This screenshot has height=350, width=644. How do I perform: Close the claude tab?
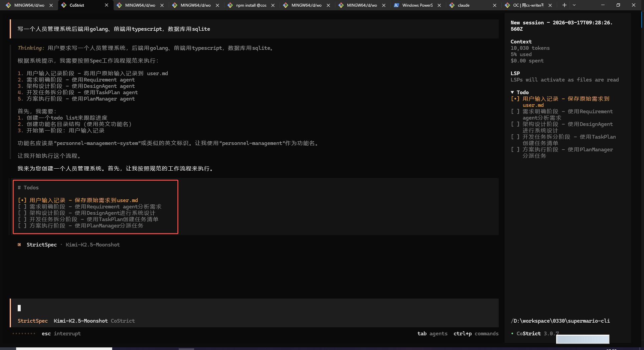tap(495, 5)
